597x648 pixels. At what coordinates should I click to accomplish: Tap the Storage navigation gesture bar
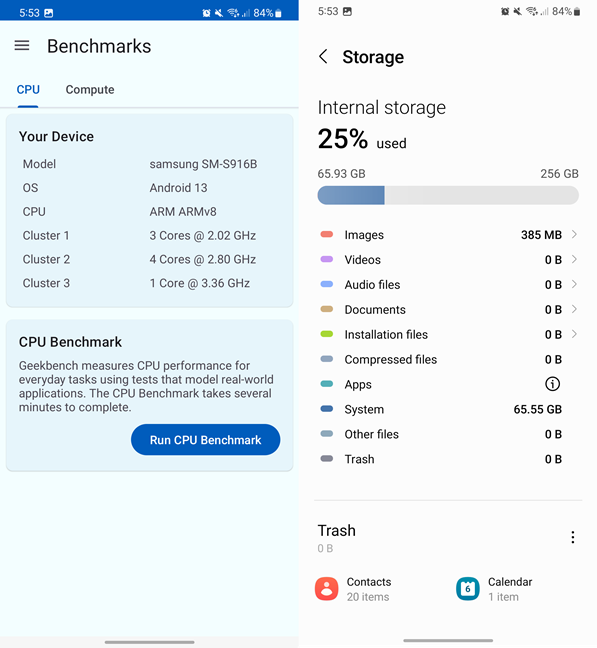tap(448, 641)
